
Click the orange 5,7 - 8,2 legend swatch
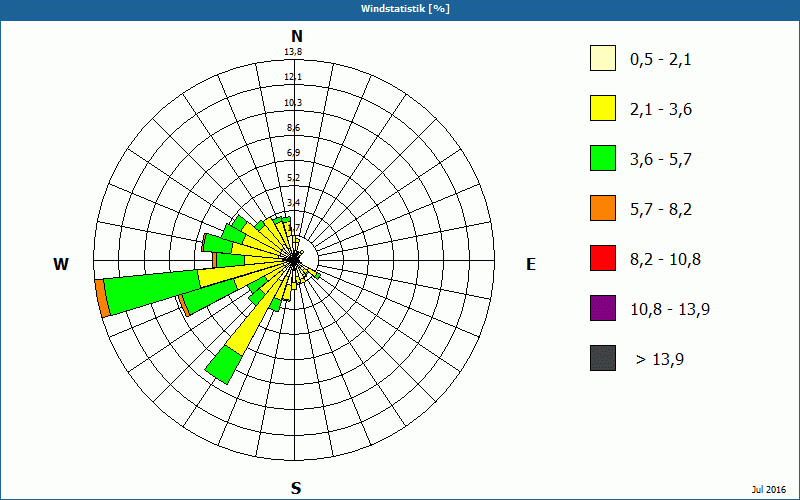(603, 208)
